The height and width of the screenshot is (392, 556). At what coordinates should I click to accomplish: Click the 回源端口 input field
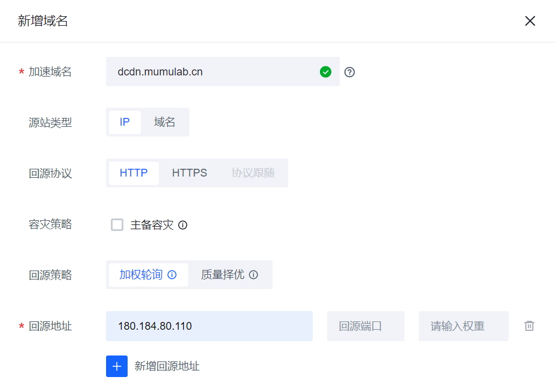coord(365,326)
